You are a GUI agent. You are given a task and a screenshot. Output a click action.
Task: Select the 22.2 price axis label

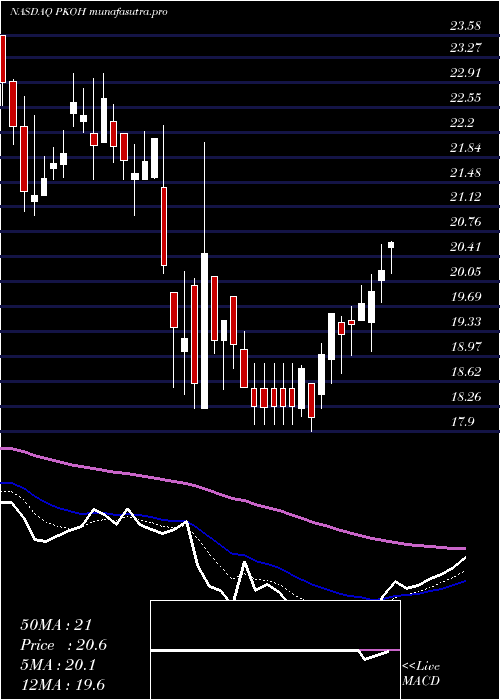[462, 122]
